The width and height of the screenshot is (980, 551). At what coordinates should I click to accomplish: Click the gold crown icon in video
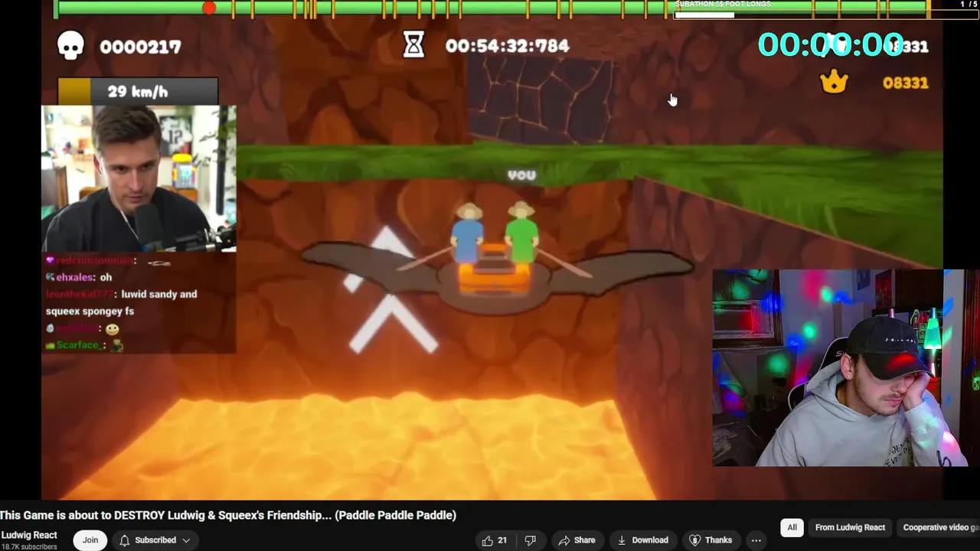coord(834,82)
